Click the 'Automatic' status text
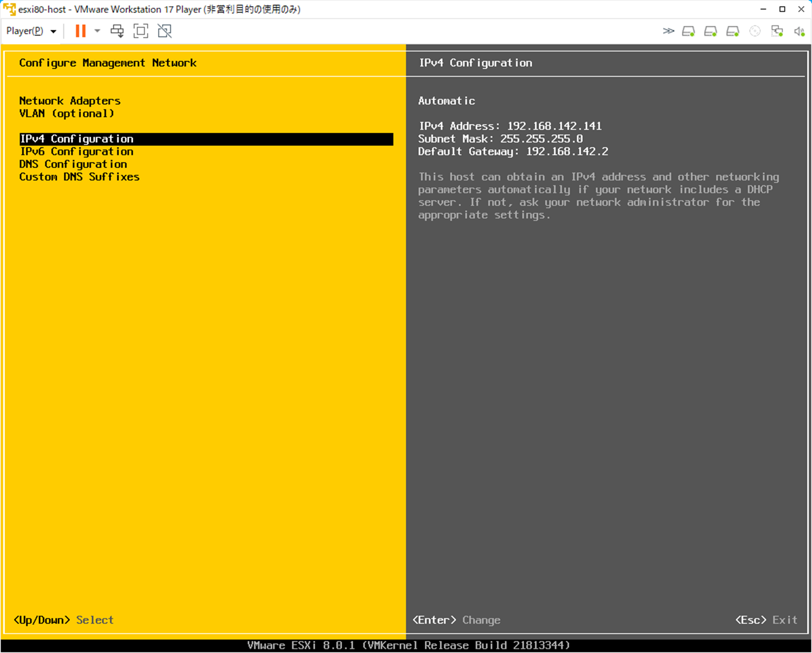This screenshot has height=653, width=812. [x=447, y=101]
